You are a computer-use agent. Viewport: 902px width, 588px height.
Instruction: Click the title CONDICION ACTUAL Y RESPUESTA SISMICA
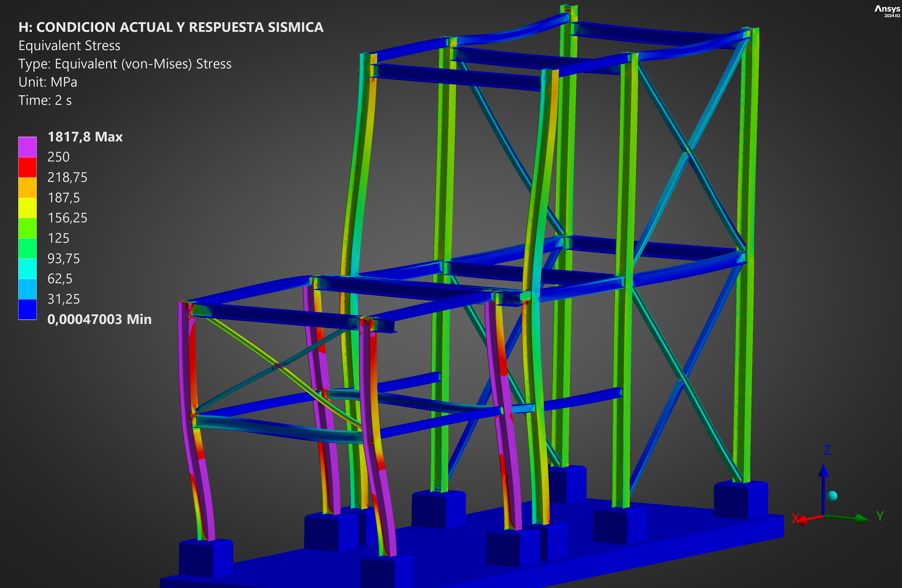tap(171, 27)
